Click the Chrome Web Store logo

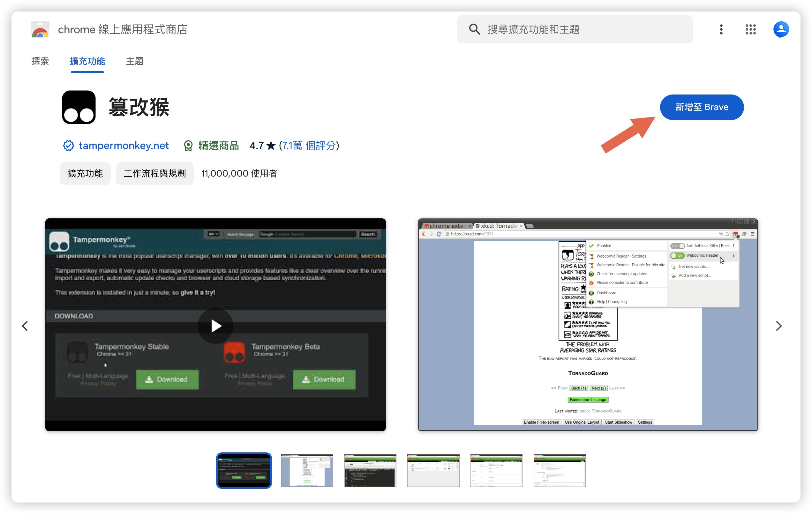click(40, 29)
